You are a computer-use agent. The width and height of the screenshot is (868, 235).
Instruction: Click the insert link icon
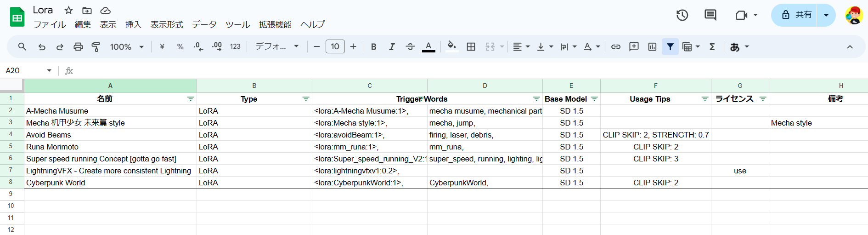point(616,47)
